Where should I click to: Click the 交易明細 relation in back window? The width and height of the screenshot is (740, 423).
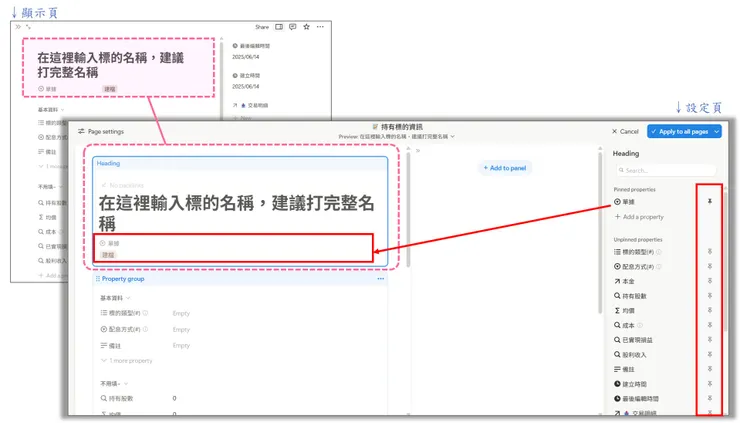(x=251, y=105)
